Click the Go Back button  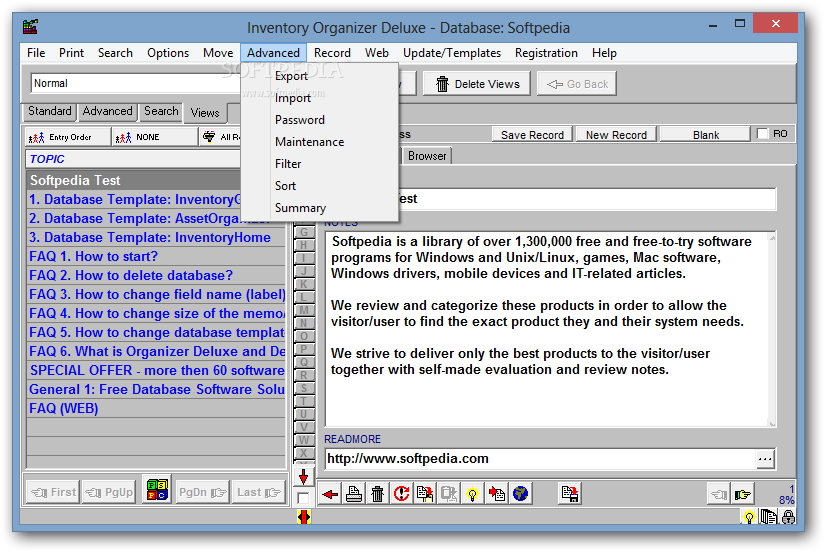click(x=577, y=84)
